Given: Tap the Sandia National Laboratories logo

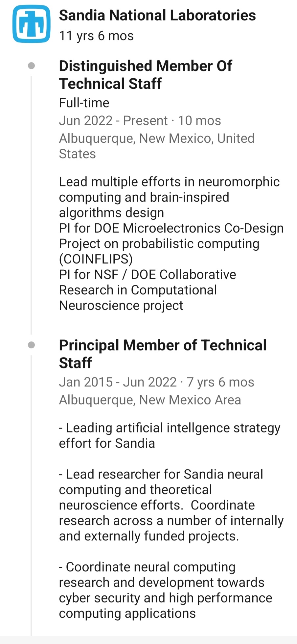Looking at the screenshot, I should coord(32,24).
